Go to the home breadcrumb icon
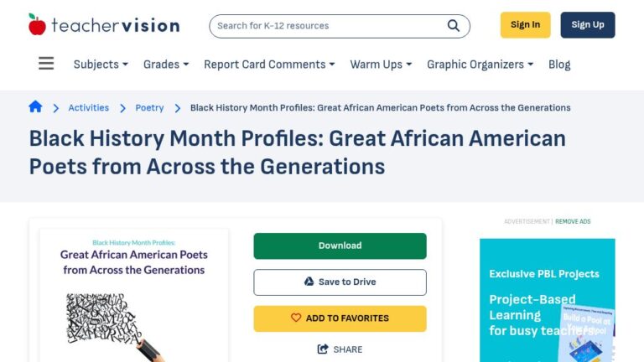This screenshot has width=644, height=362. tap(35, 106)
